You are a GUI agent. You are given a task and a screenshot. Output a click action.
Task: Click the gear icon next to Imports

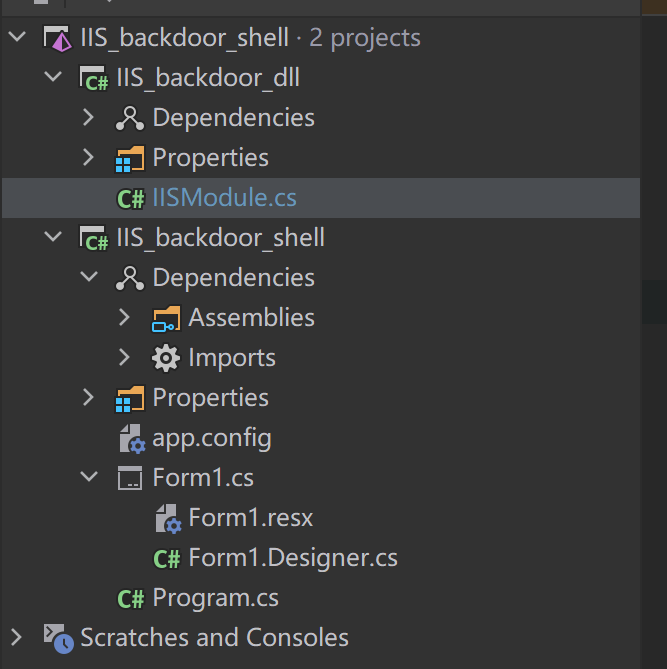tap(166, 358)
